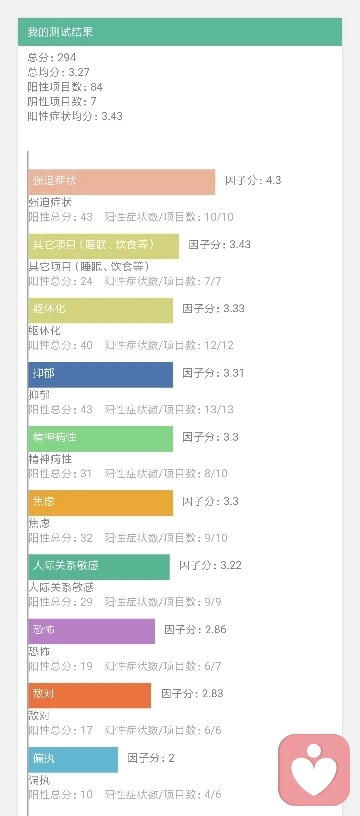Tap the pink heart app icon
360x816 pixels.
click(314, 770)
